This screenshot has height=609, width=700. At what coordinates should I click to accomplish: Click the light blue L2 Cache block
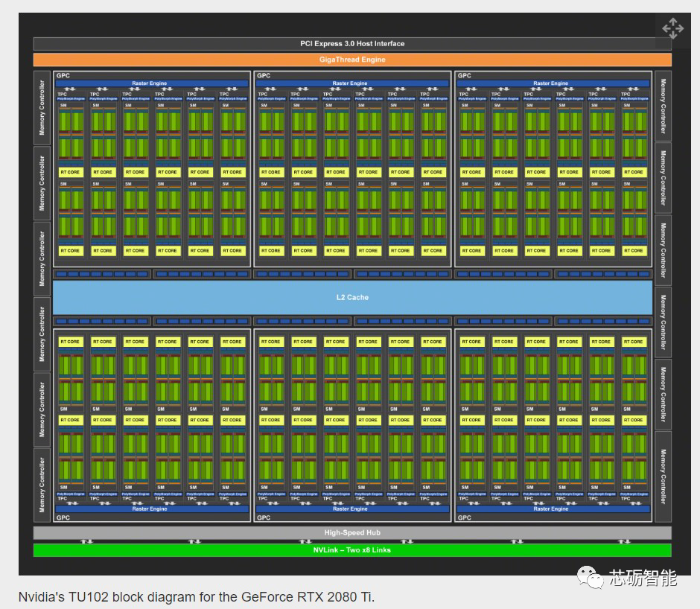[352, 297]
